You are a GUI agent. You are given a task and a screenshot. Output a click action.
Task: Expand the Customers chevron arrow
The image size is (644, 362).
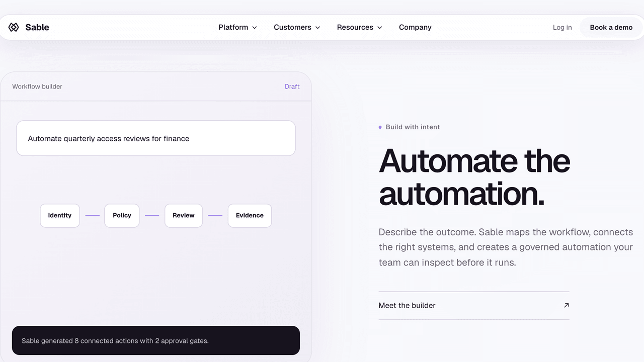point(317,28)
